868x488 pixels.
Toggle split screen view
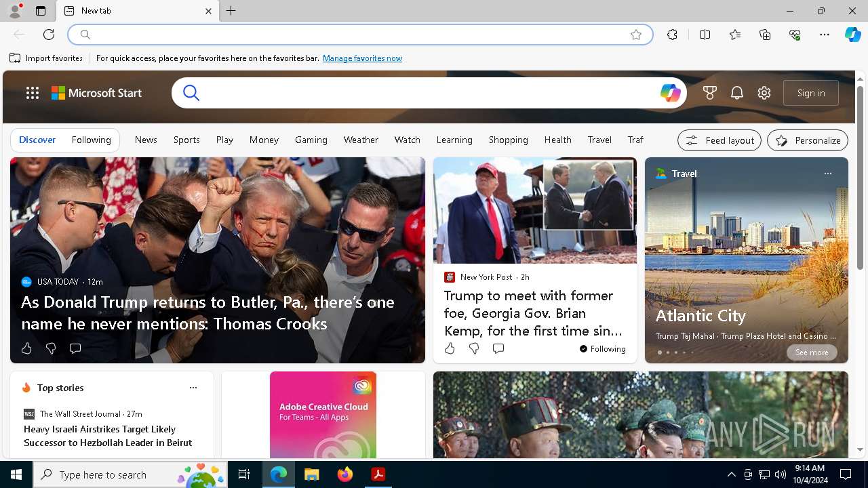[x=705, y=35]
